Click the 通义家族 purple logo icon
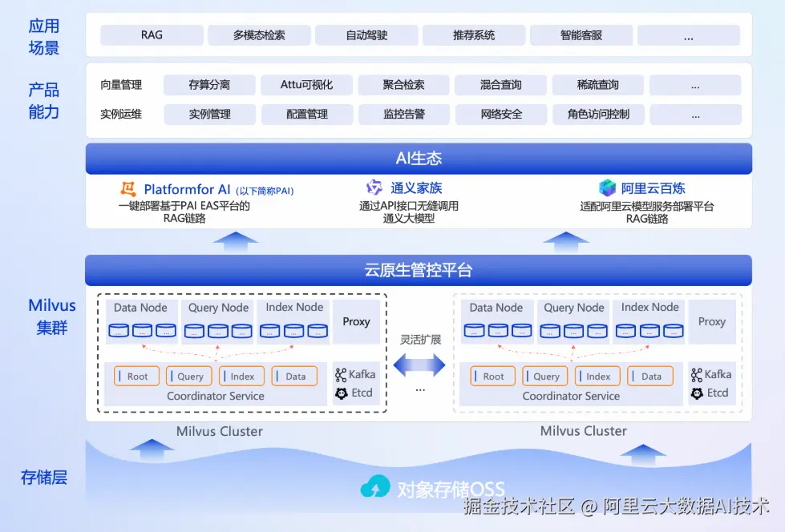This screenshot has width=785, height=532. 374,187
